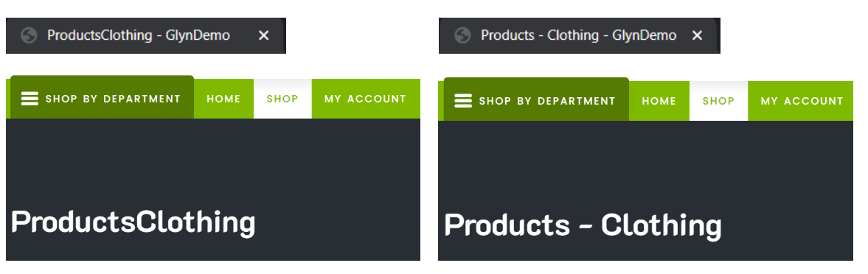Open Home in the right navigation bar
The width and height of the screenshot is (868, 274).
659,101
